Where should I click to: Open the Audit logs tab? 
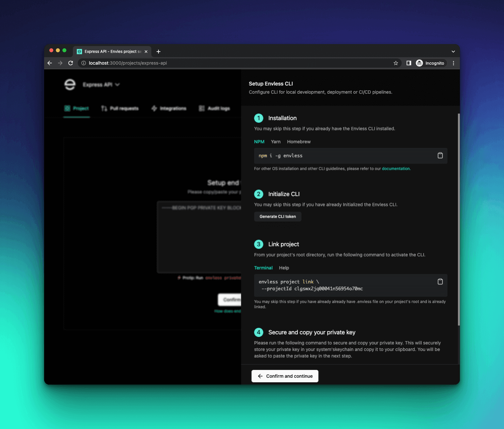(x=214, y=108)
